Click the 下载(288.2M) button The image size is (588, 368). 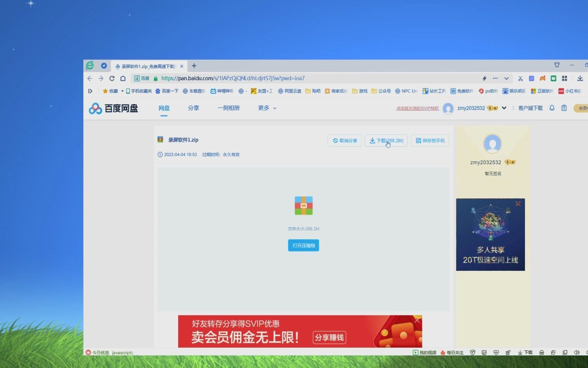point(386,140)
